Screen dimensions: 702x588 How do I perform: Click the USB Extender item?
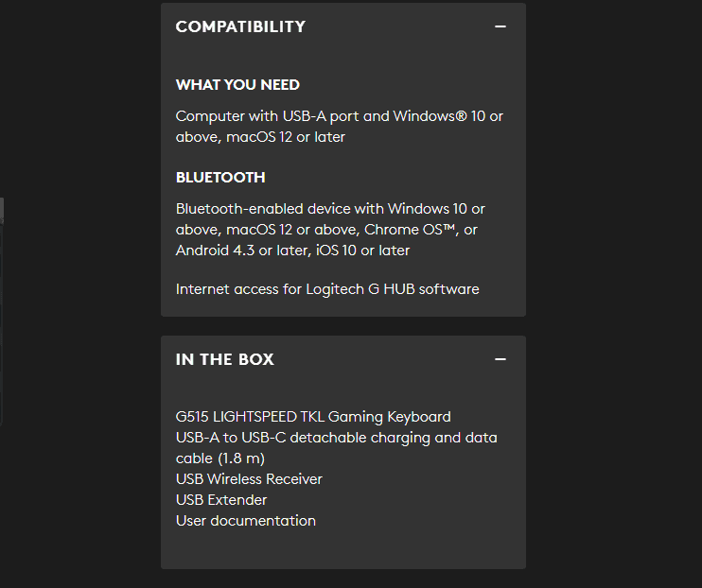click(x=221, y=500)
